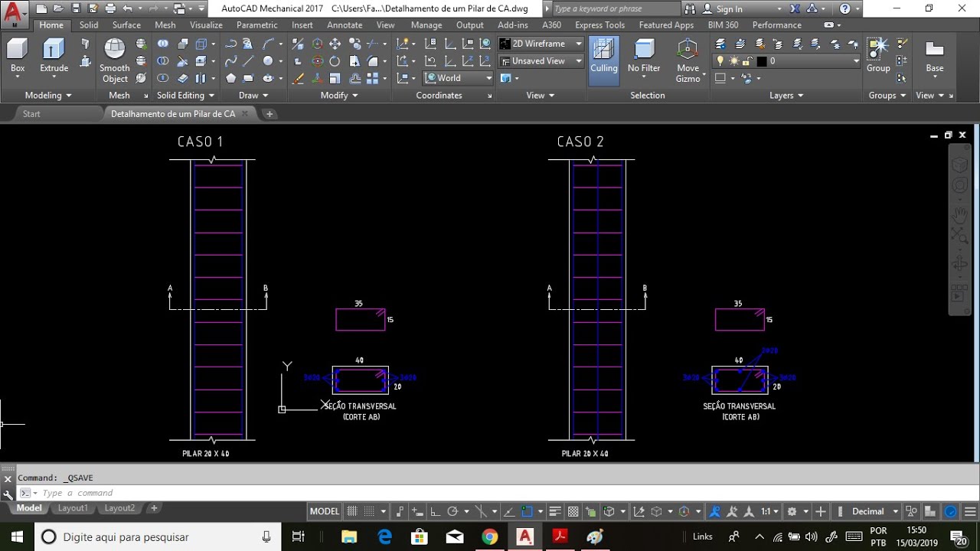Switch to the Solid ribbon tab
Image resolution: width=980 pixels, height=551 pixels.
89,24
